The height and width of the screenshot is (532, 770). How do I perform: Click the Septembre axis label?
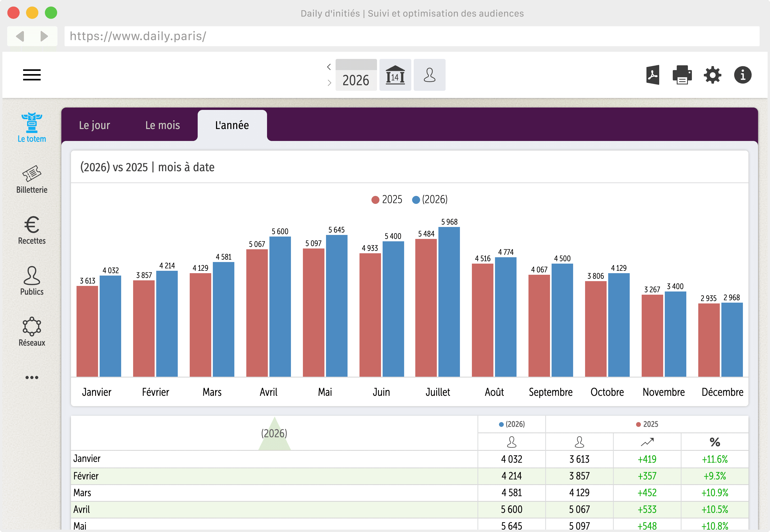click(x=551, y=392)
